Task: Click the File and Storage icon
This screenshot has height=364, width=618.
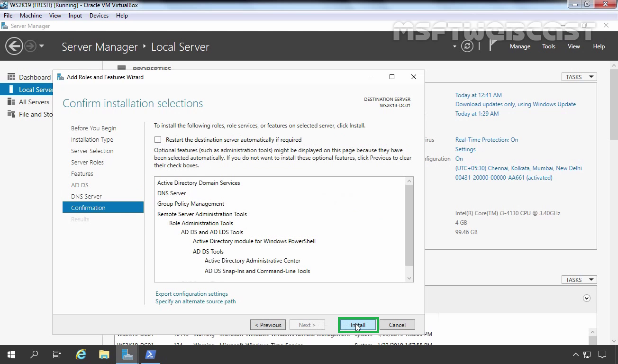Action: 11,114
